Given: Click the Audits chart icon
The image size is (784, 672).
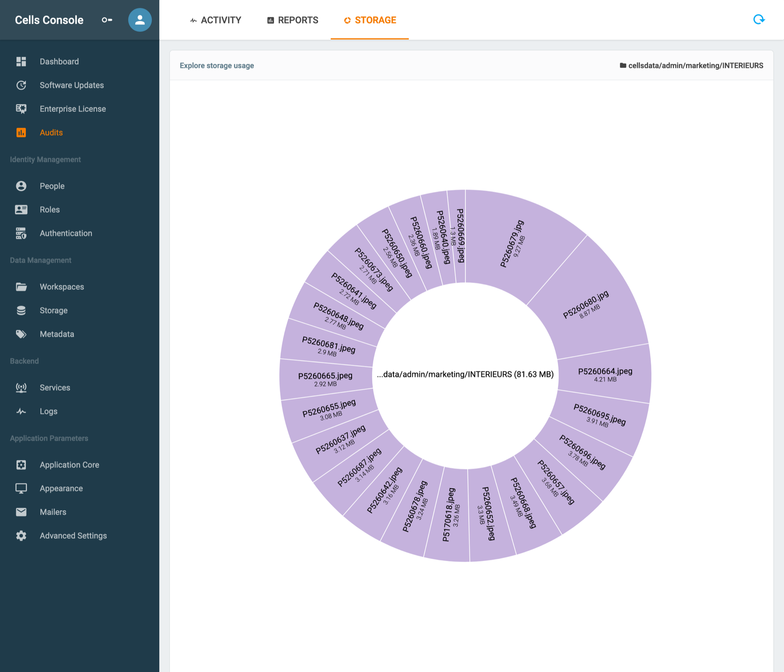Looking at the screenshot, I should pos(21,132).
